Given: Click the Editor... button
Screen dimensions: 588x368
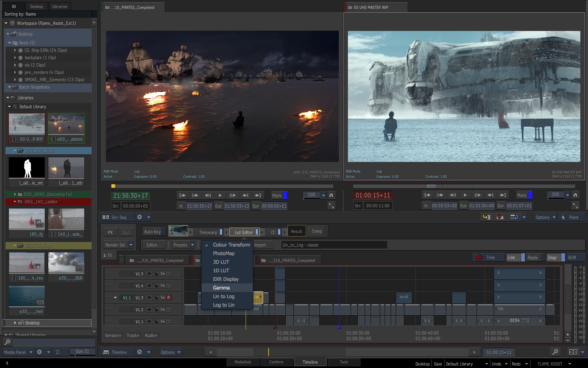Looking at the screenshot, I should point(153,245).
